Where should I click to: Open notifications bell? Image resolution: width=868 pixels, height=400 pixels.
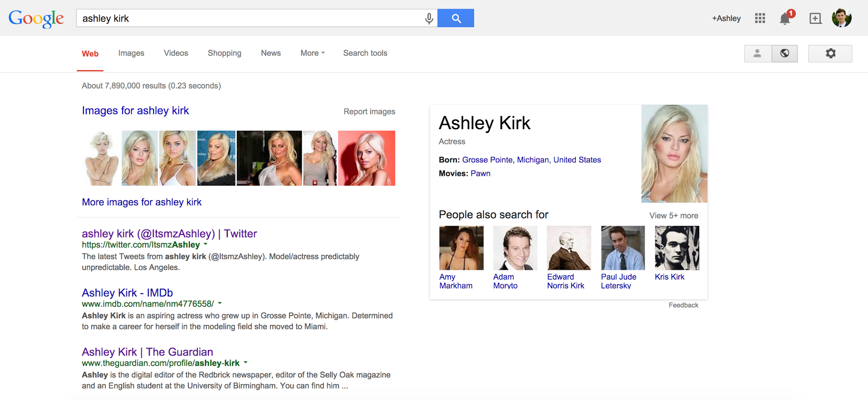click(785, 19)
